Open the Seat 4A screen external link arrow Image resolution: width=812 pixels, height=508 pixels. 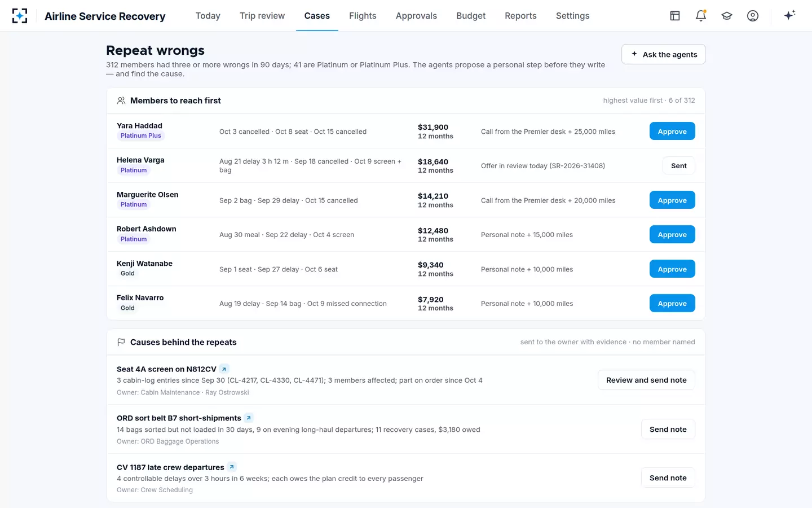click(224, 369)
